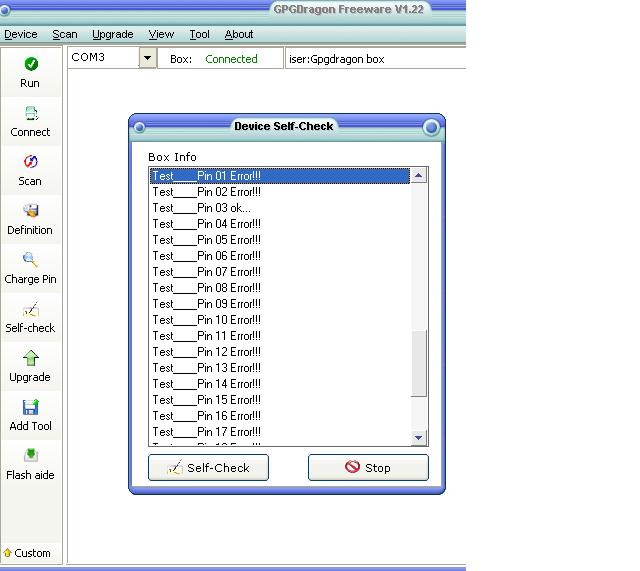Open Add Tool in sidebar
640x571 pixels.
coord(30,407)
